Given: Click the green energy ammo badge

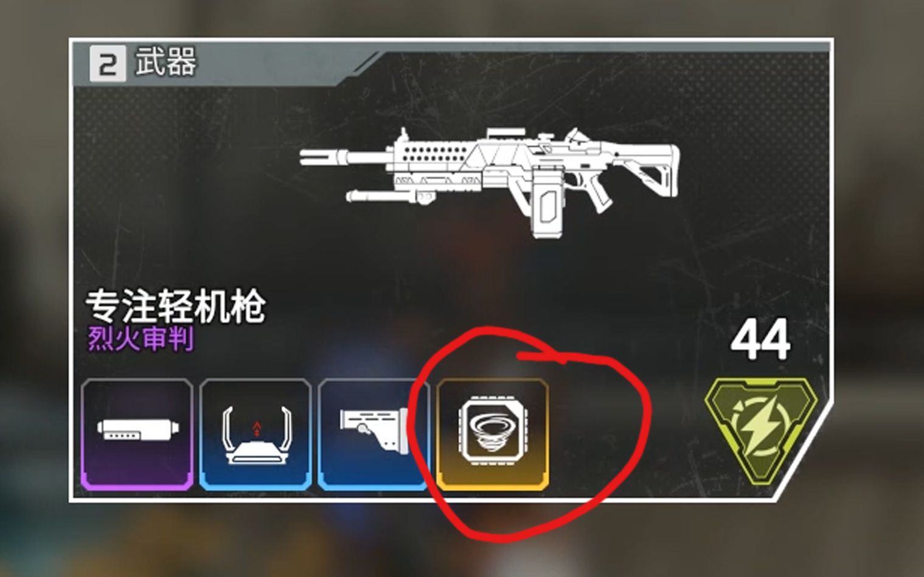Looking at the screenshot, I should pos(761,429).
